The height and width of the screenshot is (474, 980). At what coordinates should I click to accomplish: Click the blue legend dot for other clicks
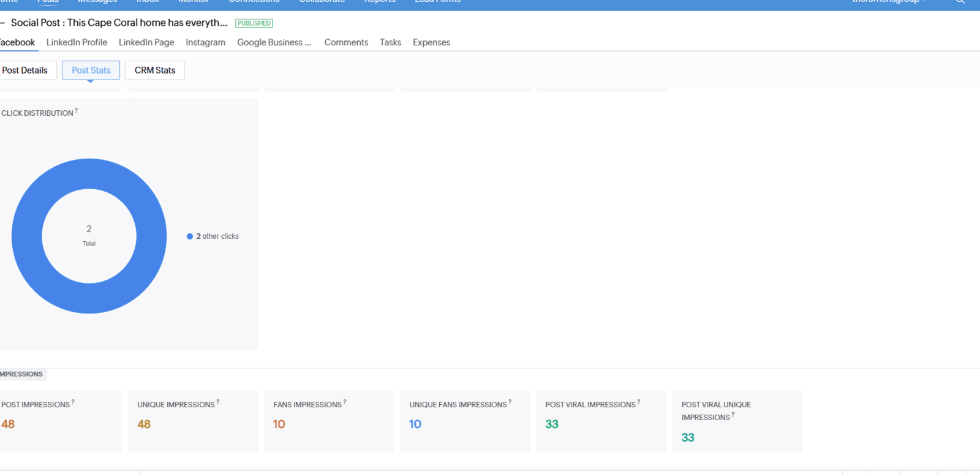tap(190, 236)
